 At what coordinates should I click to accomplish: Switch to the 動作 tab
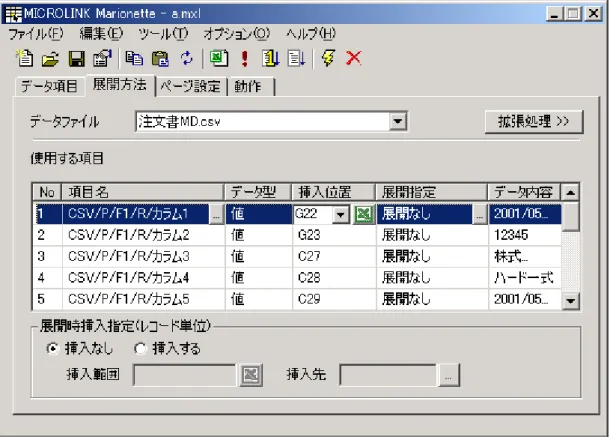pyautogui.click(x=250, y=86)
